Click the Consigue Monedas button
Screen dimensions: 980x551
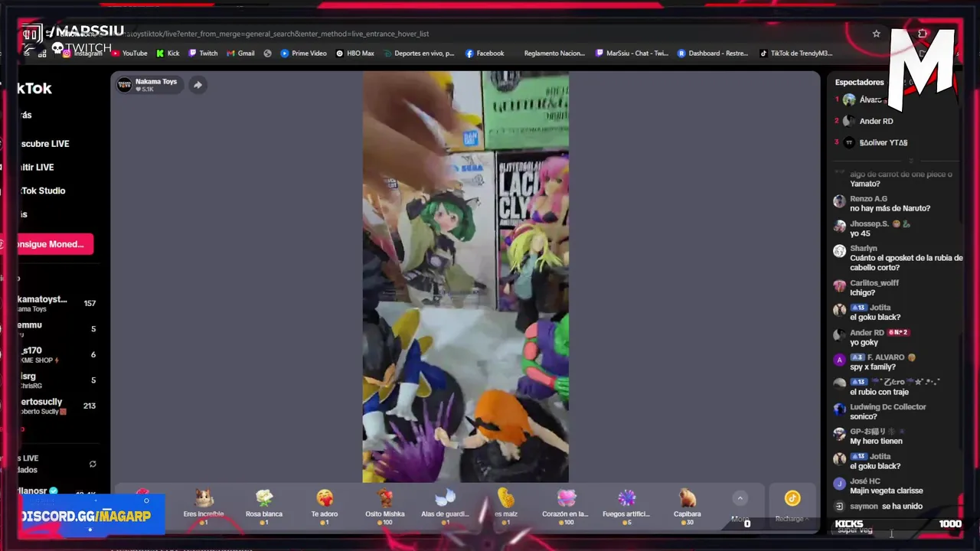pyautogui.click(x=55, y=244)
